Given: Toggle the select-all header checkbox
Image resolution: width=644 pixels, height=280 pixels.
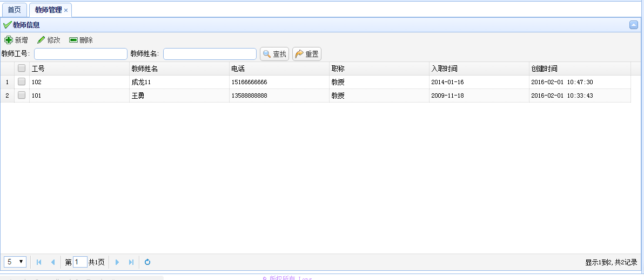Looking at the screenshot, I should [x=22, y=68].
